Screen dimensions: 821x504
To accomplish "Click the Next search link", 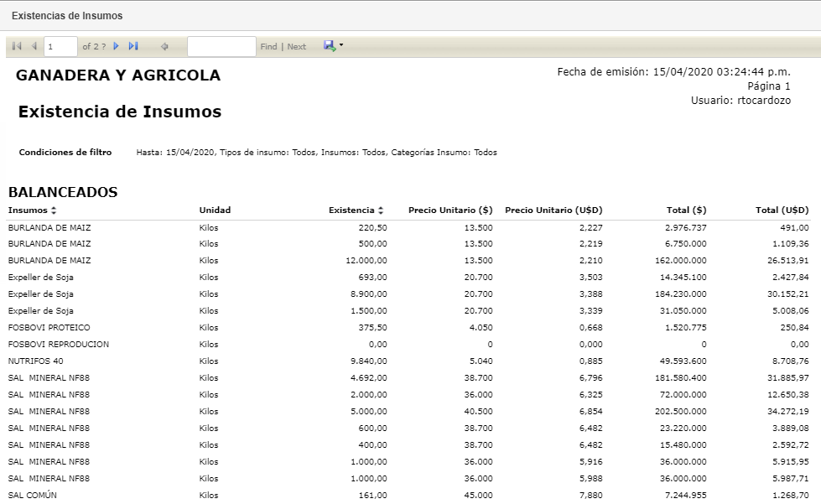I will point(296,47).
